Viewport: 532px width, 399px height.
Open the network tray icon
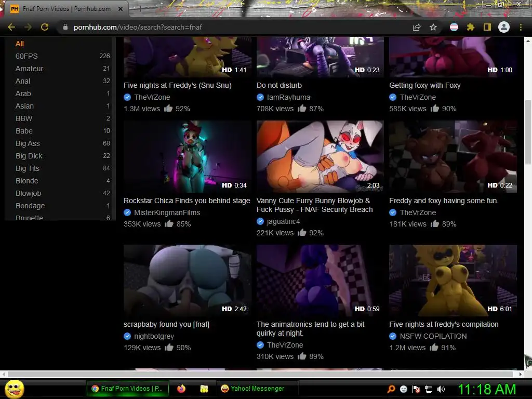click(429, 389)
